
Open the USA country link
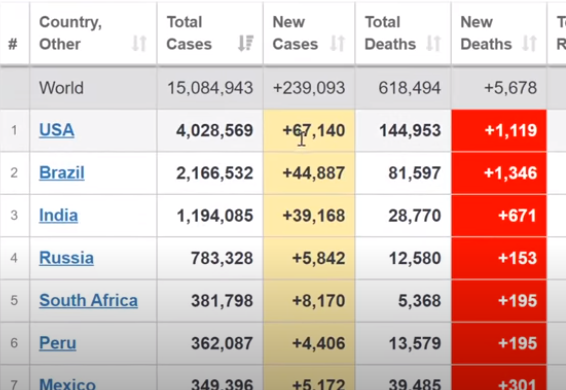(57, 130)
